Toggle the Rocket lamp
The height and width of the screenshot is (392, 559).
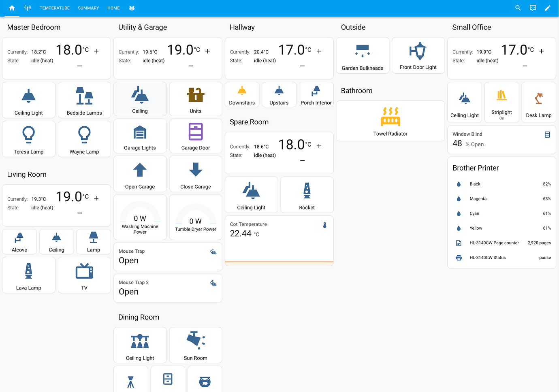coord(307,195)
